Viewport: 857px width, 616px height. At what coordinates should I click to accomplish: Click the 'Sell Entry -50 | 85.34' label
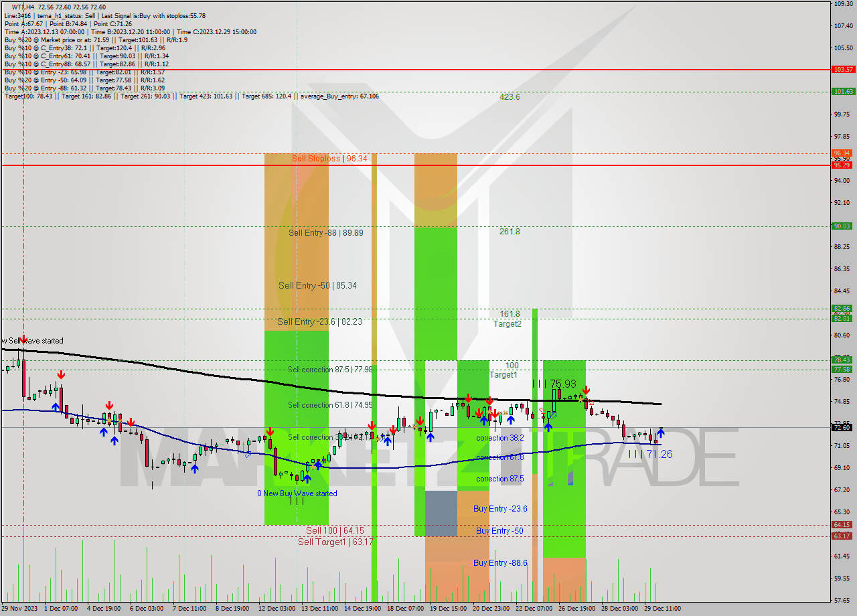[317, 285]
